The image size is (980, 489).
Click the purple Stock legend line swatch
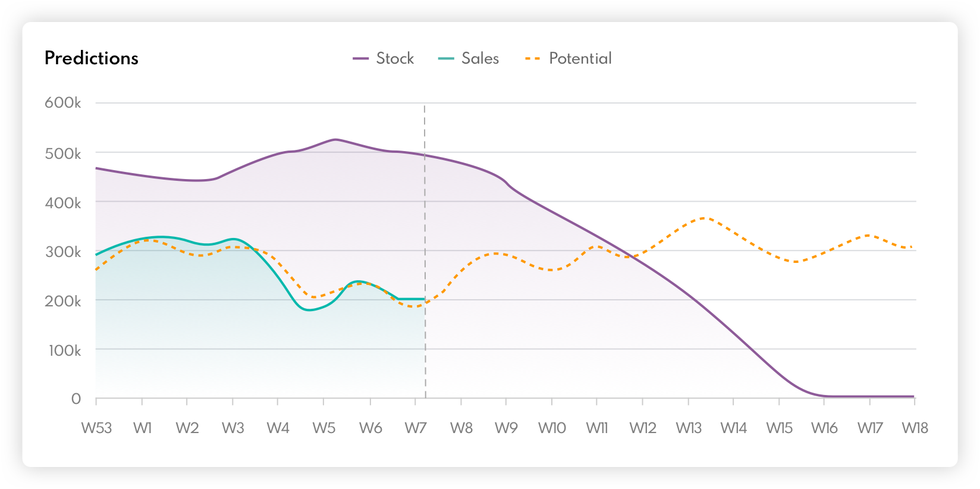pos(361,58)
